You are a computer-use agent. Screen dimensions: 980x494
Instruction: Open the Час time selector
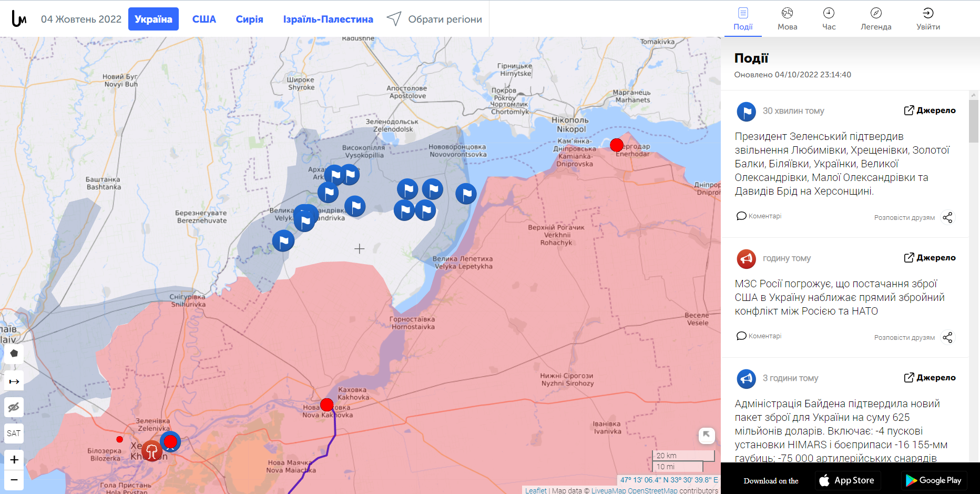(829, 19)
